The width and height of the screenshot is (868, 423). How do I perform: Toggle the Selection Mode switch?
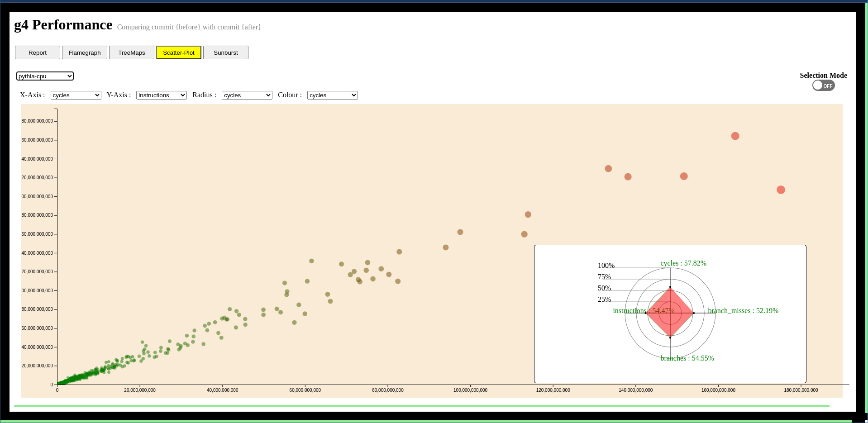point(823,86)
